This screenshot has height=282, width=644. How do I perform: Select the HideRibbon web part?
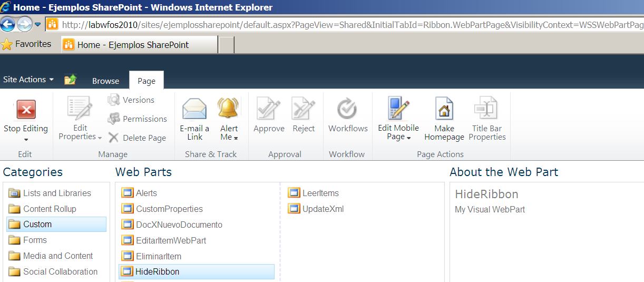point(197,271)
